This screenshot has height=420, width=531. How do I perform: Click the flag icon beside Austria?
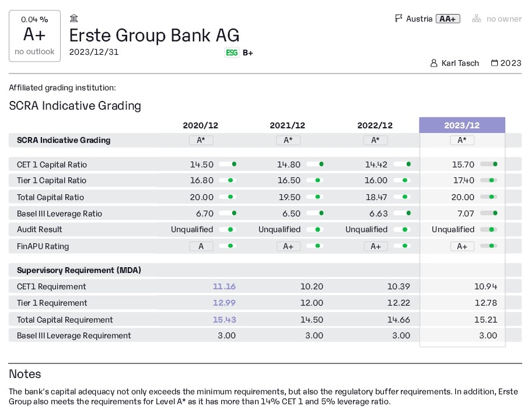(x=399, y=18)
